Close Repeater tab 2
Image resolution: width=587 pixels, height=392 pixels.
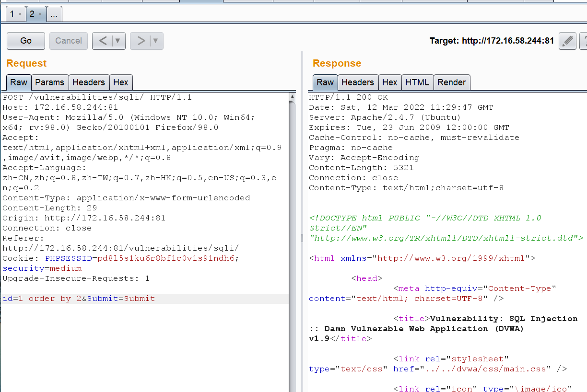tap(40, 14)
